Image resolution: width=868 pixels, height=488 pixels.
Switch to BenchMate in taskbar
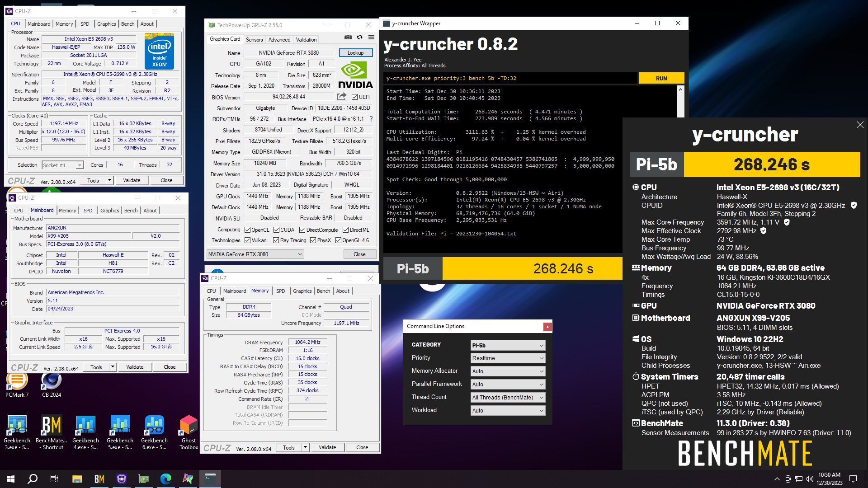tap(99, 479)
